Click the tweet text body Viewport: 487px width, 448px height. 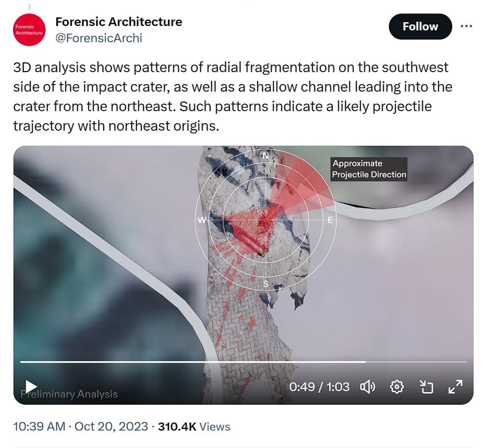(233, 97)
